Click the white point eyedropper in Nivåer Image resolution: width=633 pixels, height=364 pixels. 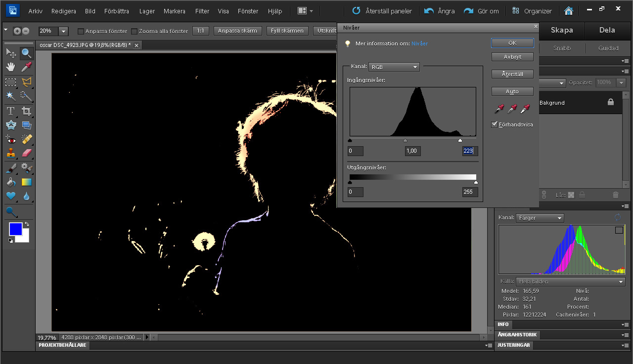point(525,108)
